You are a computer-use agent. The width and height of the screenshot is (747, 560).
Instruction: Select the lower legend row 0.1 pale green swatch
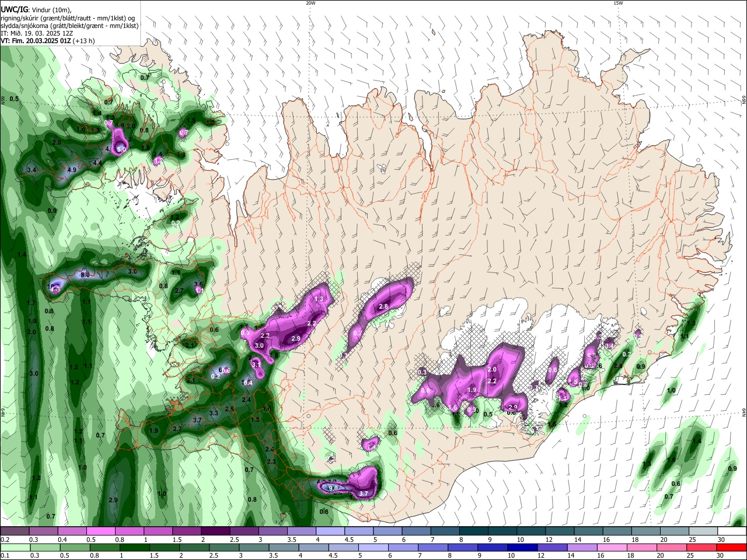15,548
